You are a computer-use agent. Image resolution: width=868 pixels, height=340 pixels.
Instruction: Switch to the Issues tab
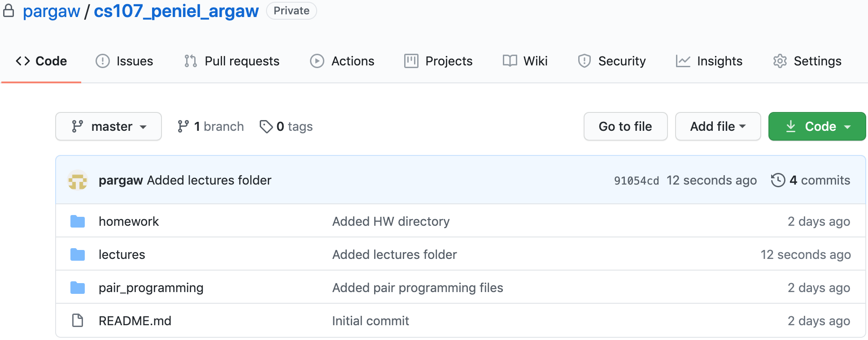pos(124,61)
